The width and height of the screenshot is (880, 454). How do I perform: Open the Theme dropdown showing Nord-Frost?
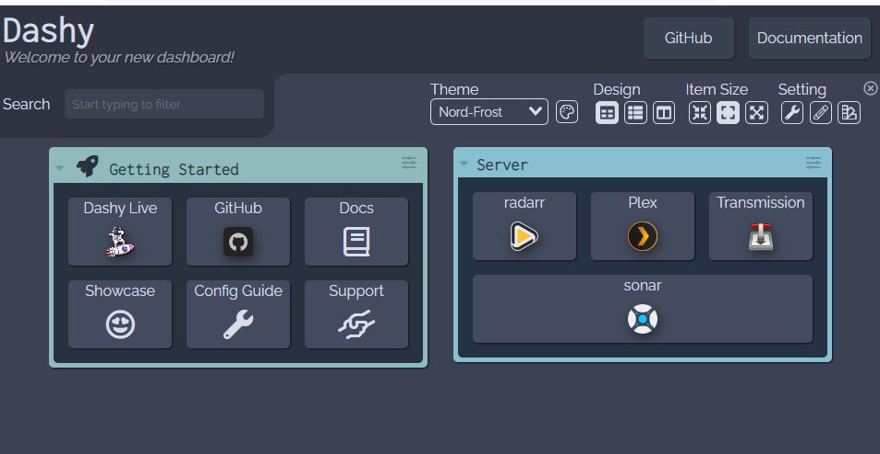click(489, 112)
